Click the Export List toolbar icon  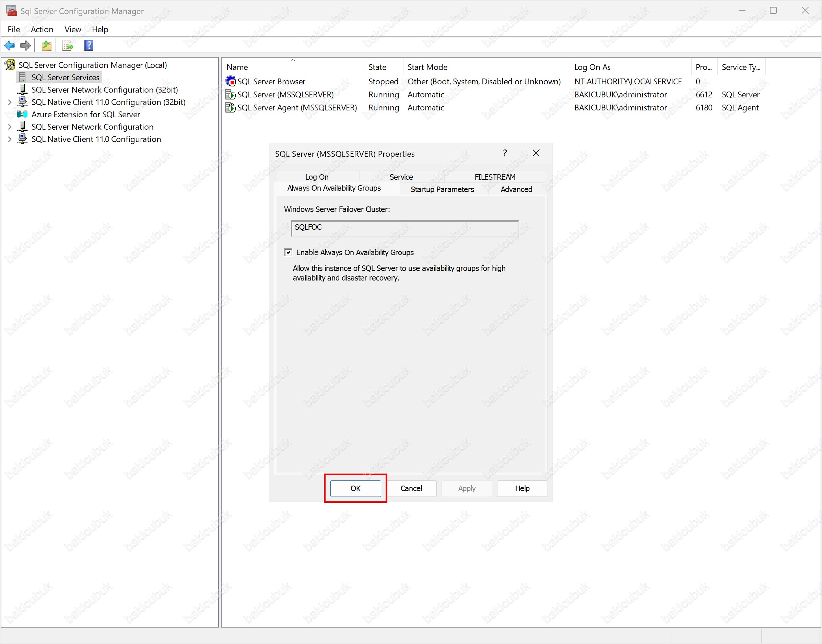[x=68, y=46]
